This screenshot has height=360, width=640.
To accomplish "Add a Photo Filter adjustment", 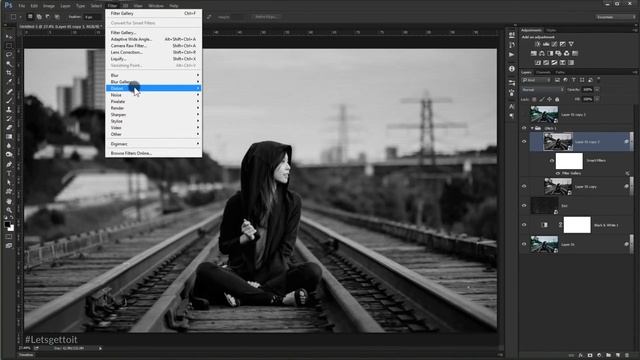I will pyautogui.click(x=558, y=53).
